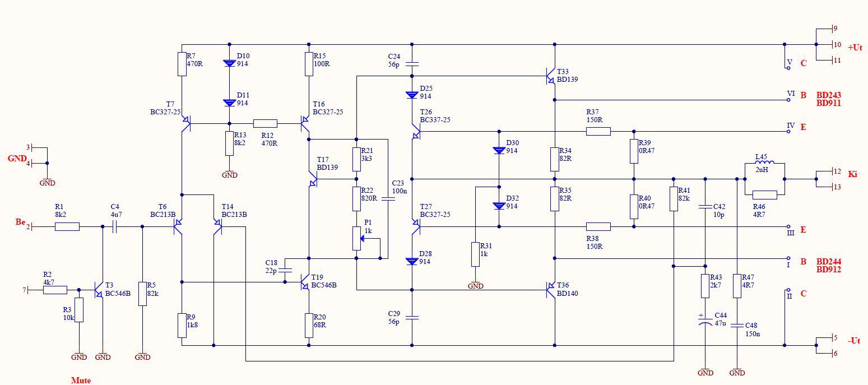Select the R46 4R7 resistor below L45
This screenshot has width=868, height=385.
tap(764, 194)
